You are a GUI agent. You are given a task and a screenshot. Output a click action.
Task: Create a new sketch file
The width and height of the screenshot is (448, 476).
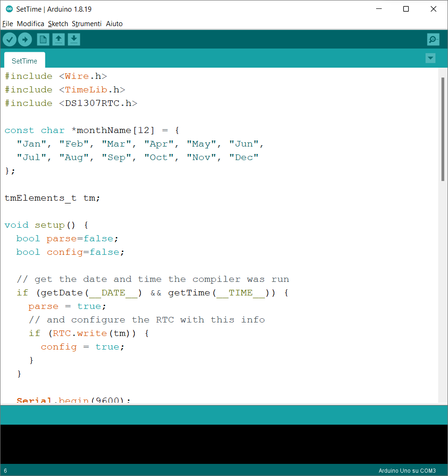43,40
